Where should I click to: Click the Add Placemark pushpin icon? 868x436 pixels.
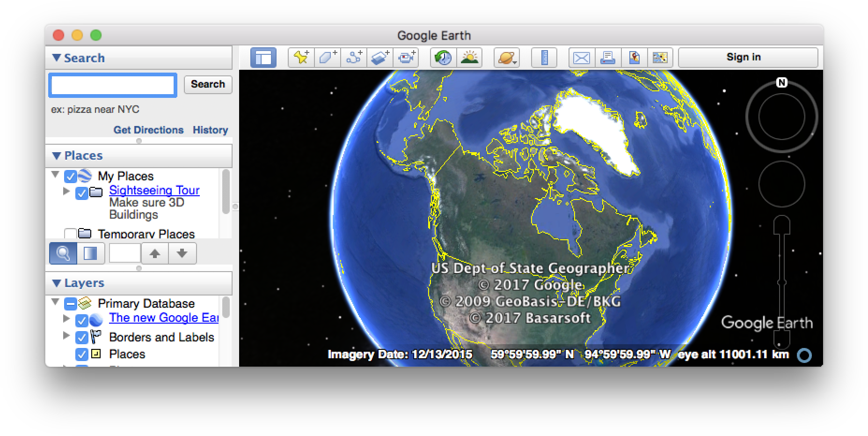tap(301, 58)
